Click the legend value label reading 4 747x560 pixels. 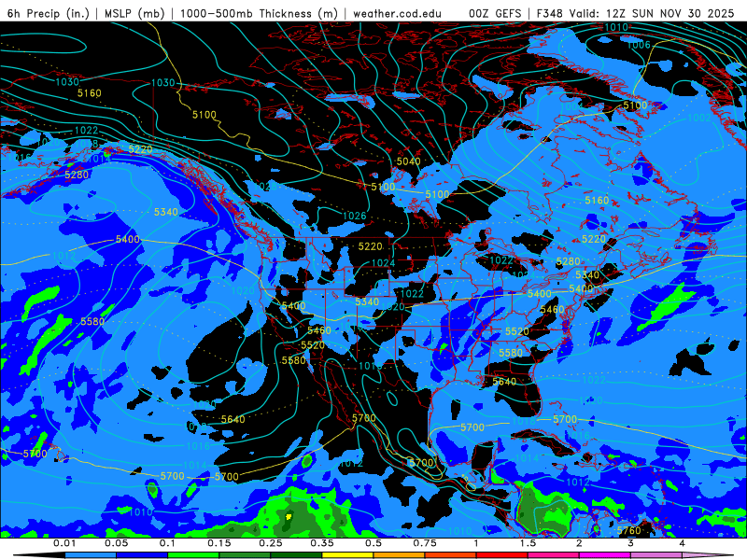(x=683, y=543)
